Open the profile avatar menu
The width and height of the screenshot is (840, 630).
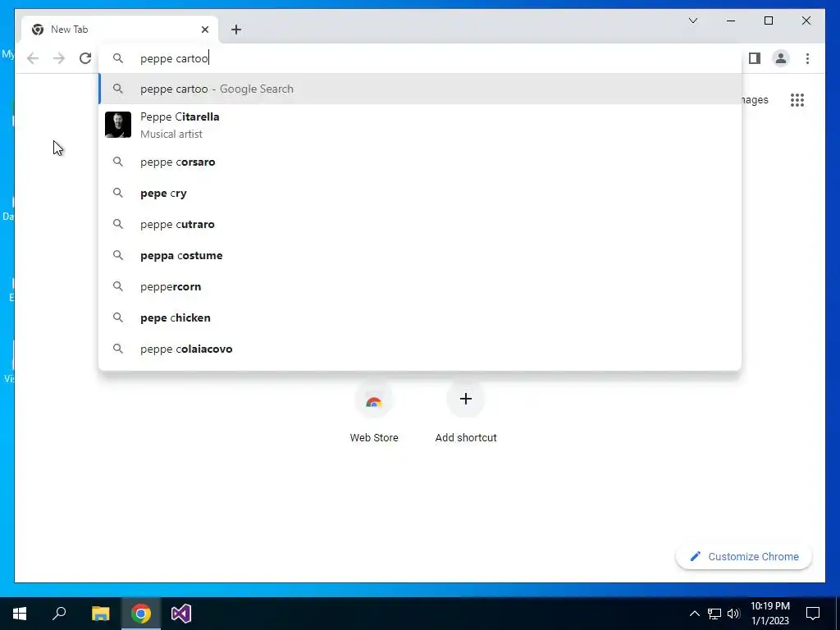pyautogui.click(x=781, y=58)
